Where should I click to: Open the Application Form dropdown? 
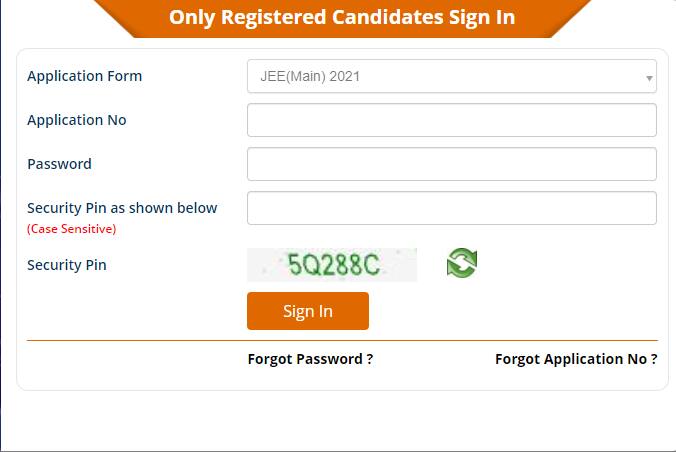click(x=451, y=76)
